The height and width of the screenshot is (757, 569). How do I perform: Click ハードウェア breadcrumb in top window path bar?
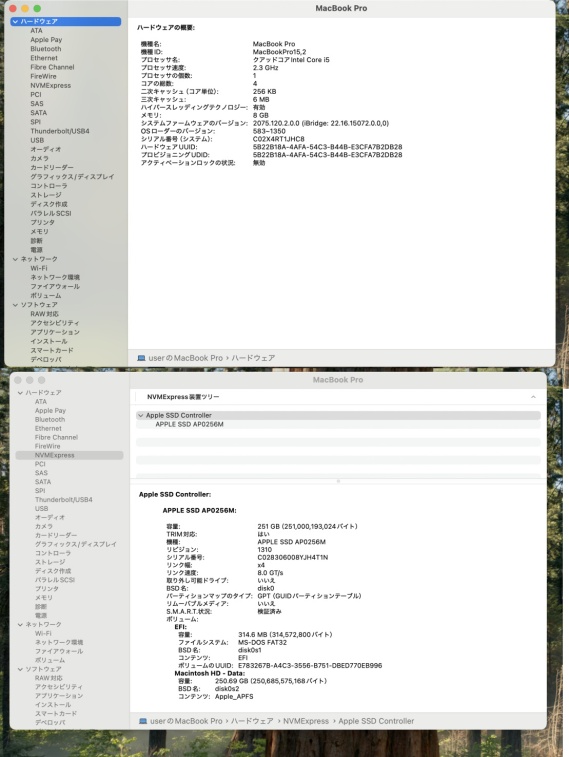(253, 358)
